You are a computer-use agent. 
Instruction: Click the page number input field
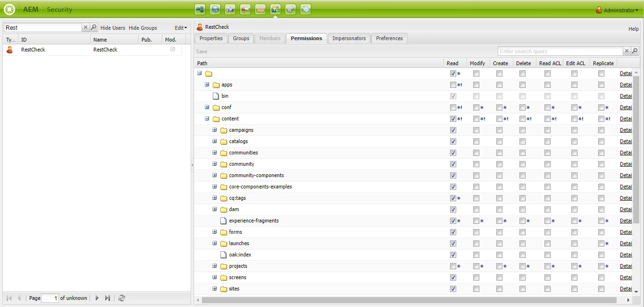click(x=50, y=298)
